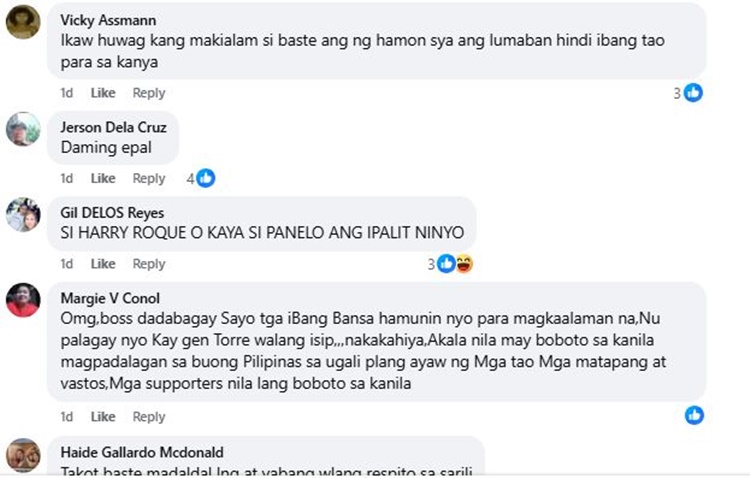The width and height of the screenshot is (750, 478).
Task: Open Margie V Conol's profile name link
Action: 110,298
